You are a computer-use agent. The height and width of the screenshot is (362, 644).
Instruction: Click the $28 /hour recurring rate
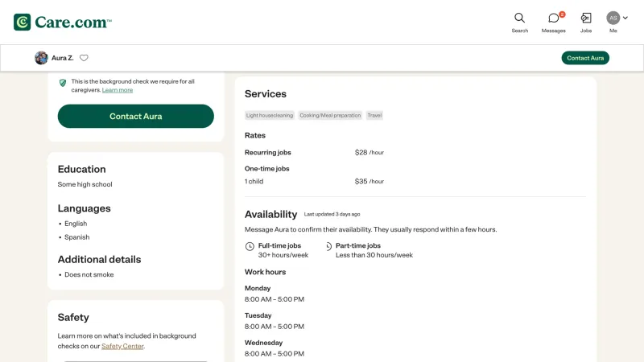click(x=369, y=152)
